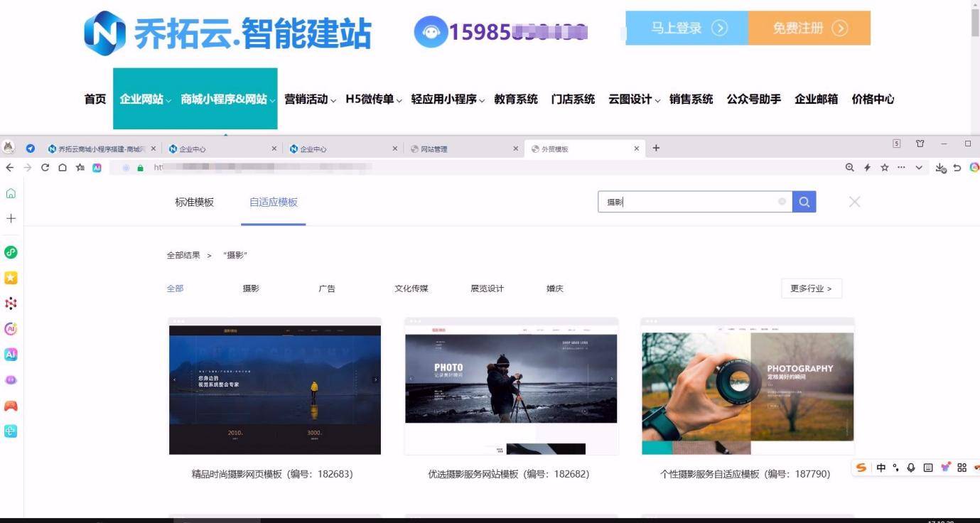Close the 网站管理 browser tab

[516, 149]
